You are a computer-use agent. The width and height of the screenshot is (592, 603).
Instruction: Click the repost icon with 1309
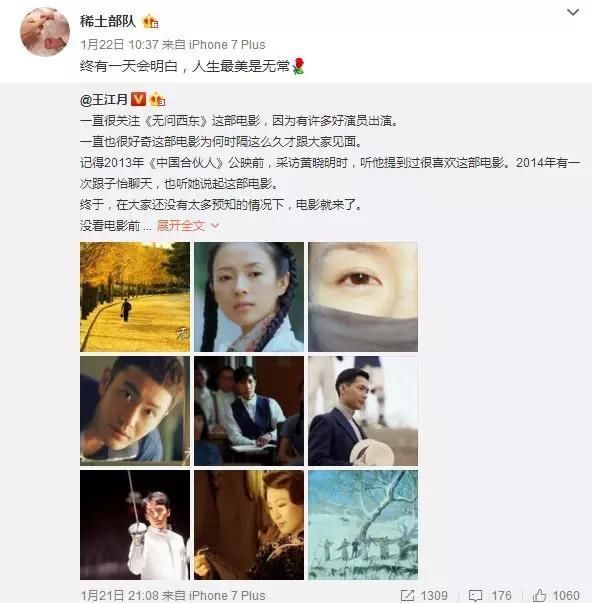[x=408, y=596]
